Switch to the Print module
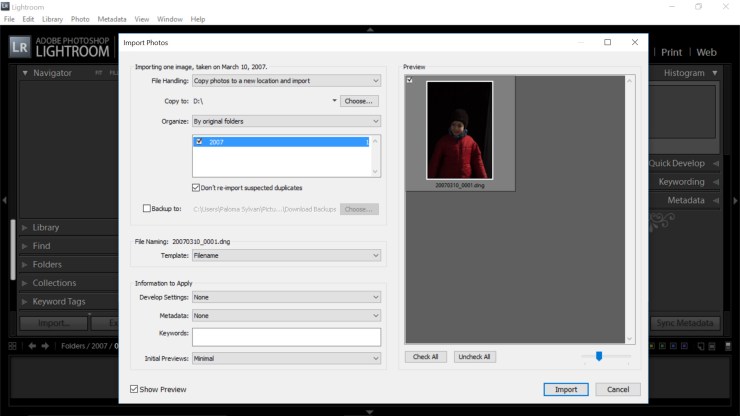This screenshot has width=740, height=416. click(671, 52)
